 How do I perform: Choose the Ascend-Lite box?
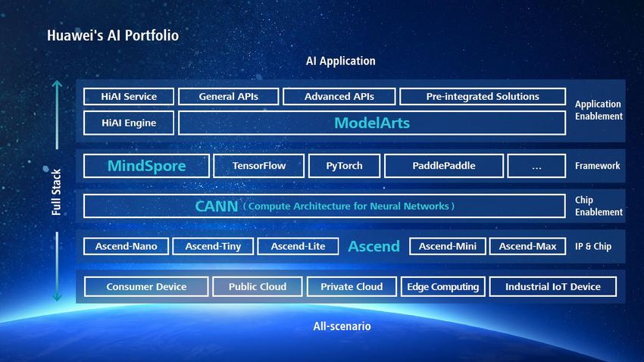299,246
